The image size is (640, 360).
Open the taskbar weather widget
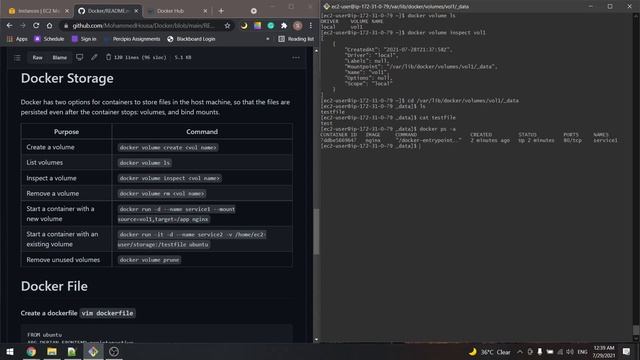[x=489, y=352]
